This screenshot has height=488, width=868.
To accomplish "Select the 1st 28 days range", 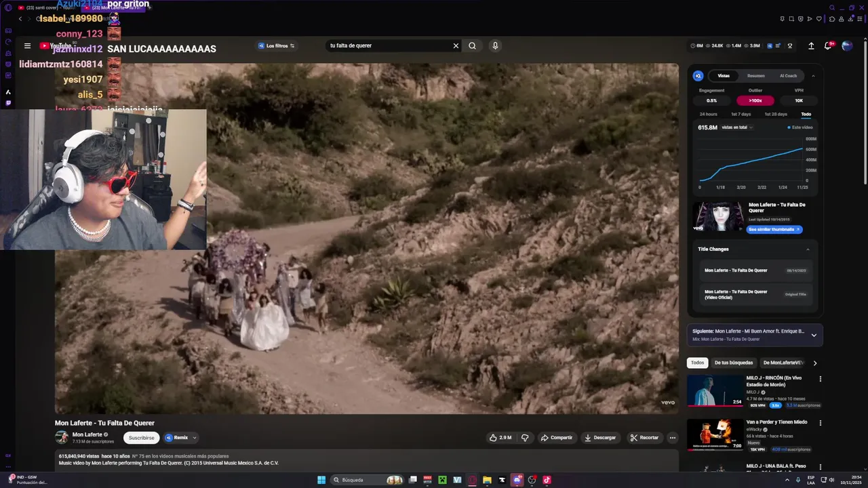I will click(776, 114).
